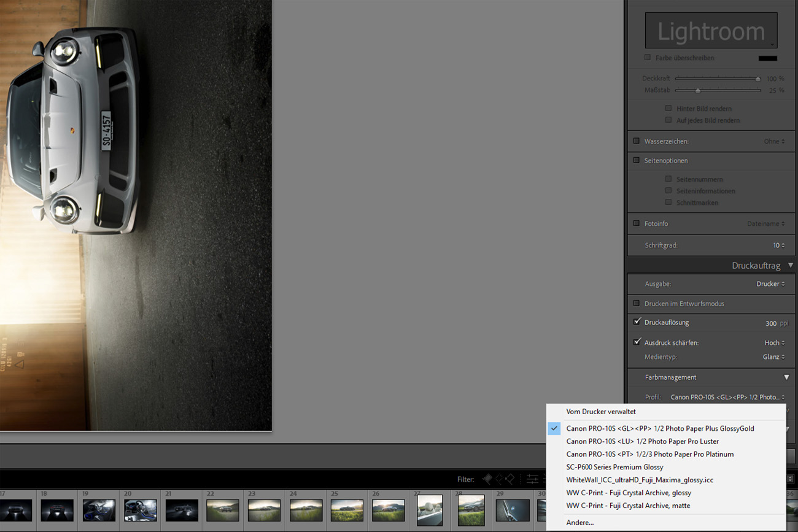Click Andere... to browse more profiles

pyautogui.click(x=579, y=522)
